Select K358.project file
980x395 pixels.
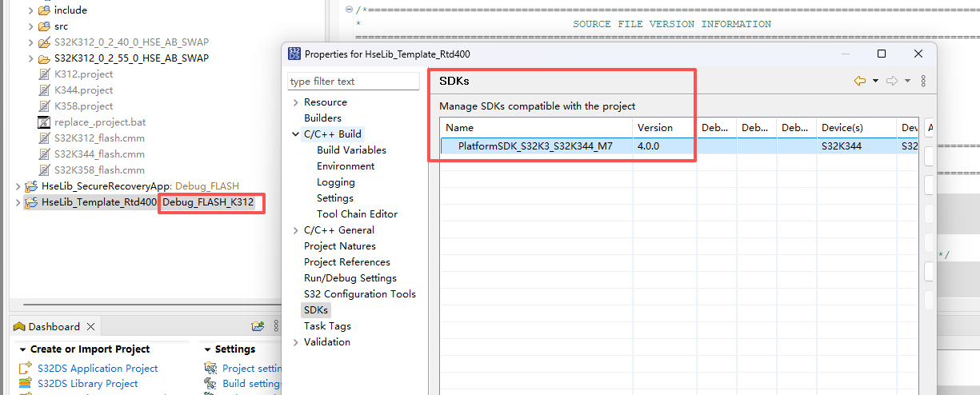[x=83, y=106]
